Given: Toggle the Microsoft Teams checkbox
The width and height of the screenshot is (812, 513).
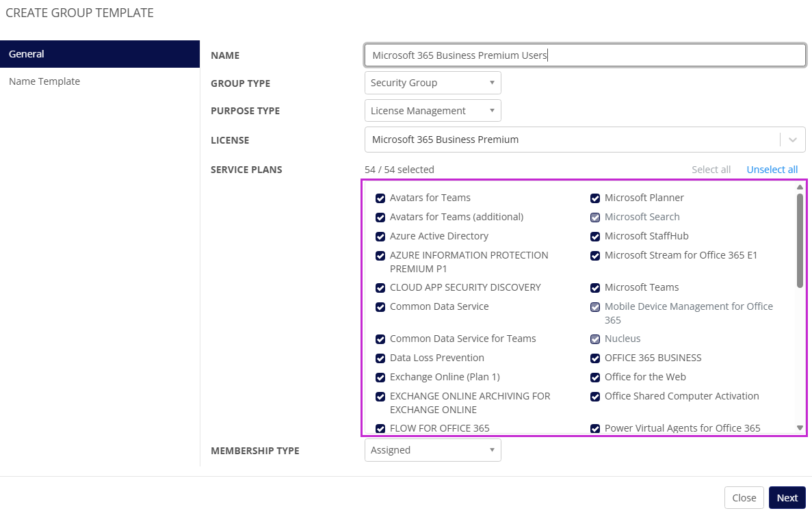Looking at the screenshot, I should click(x=595, y=288).
